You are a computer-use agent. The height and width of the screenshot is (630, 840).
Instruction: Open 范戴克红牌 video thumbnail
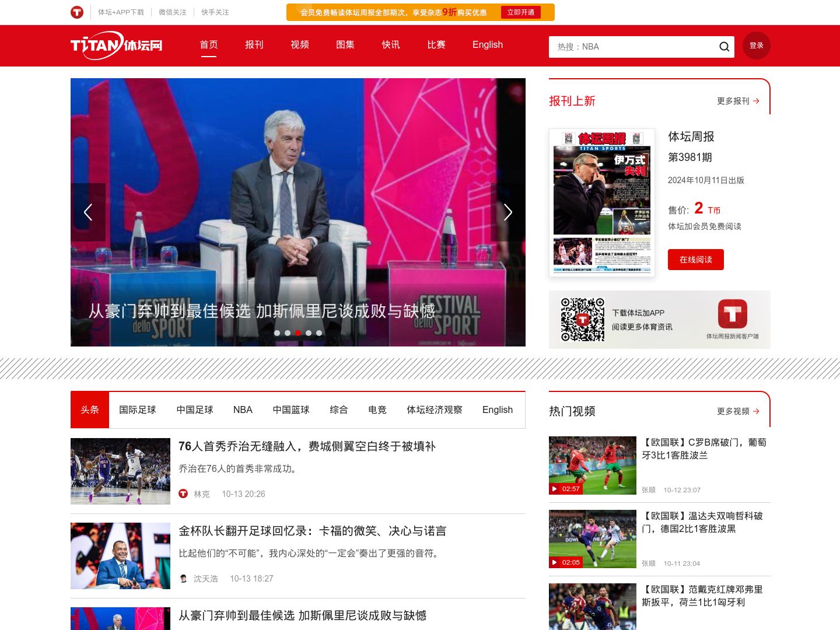tap(593, 607)
